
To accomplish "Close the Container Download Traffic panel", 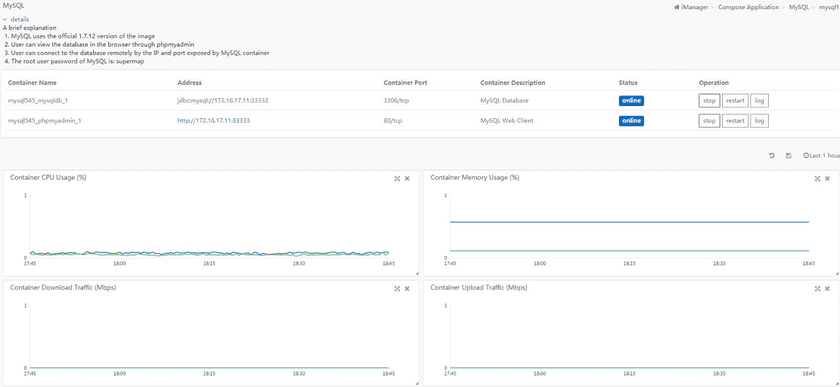I will pyautogui.click(x=407, y=288).
